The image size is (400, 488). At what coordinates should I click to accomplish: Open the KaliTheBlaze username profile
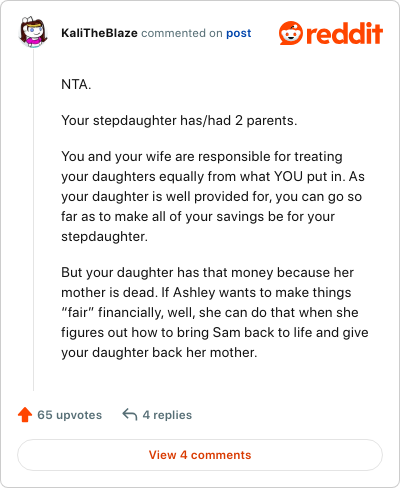[x=99, y=33]
